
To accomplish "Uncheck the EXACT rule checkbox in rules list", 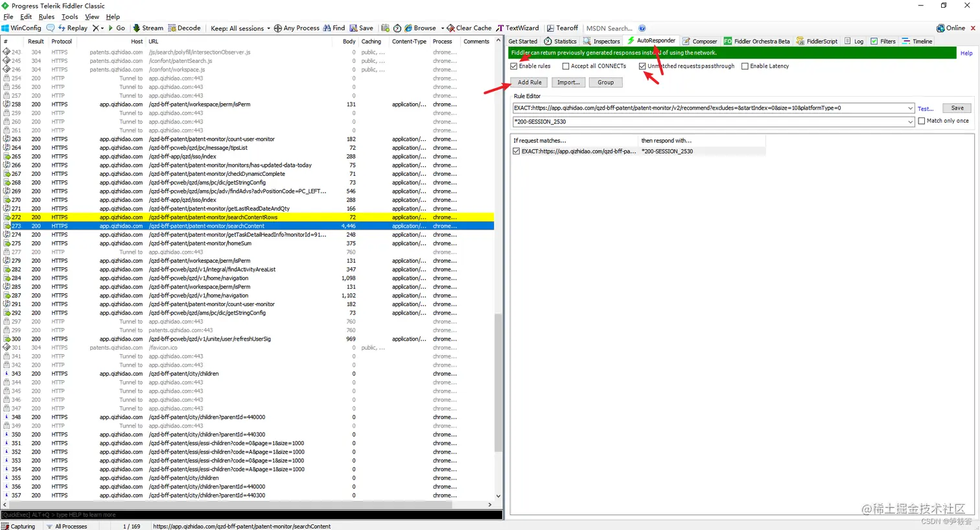I will tap(517, 151).
